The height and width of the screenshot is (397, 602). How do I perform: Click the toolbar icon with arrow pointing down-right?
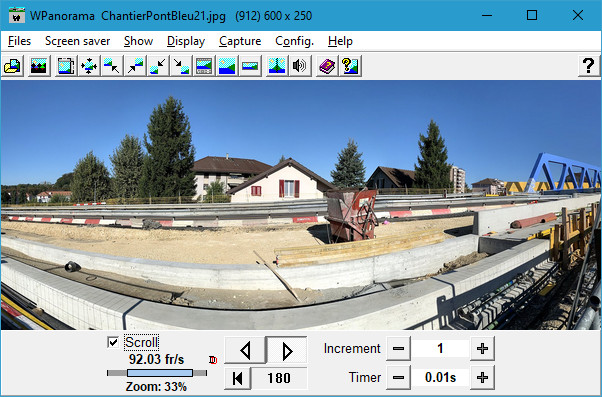tap(112, 66)
